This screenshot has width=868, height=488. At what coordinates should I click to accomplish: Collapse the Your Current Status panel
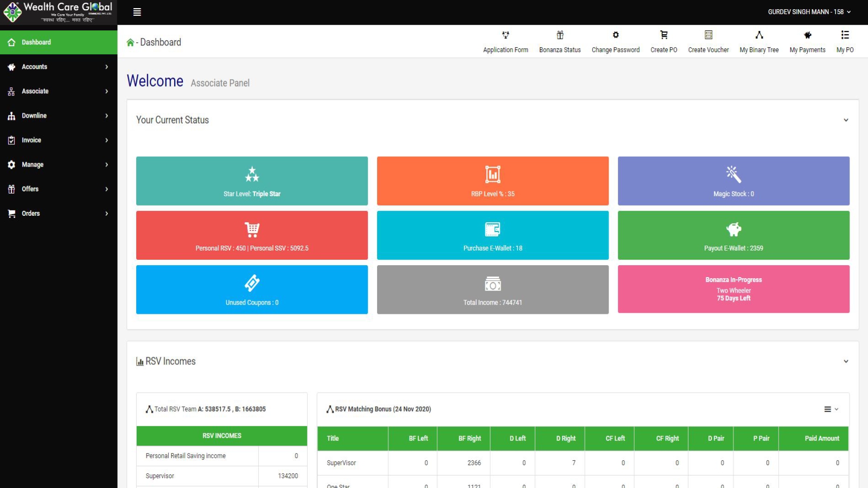pos(846,120)
